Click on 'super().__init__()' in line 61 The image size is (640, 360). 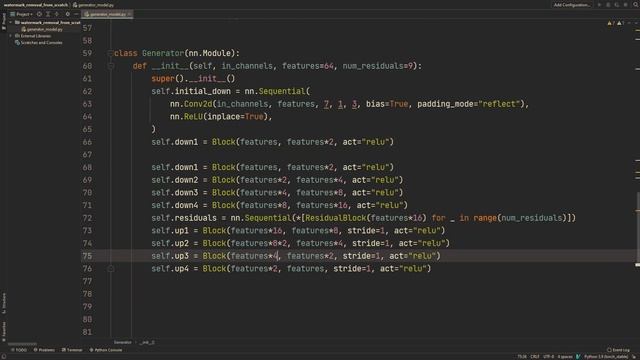coord(193,78)
